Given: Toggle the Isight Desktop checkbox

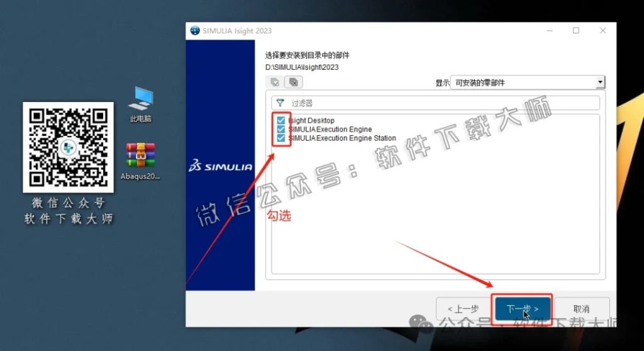Looking at the screenshot, I should [x=281, y=120].
